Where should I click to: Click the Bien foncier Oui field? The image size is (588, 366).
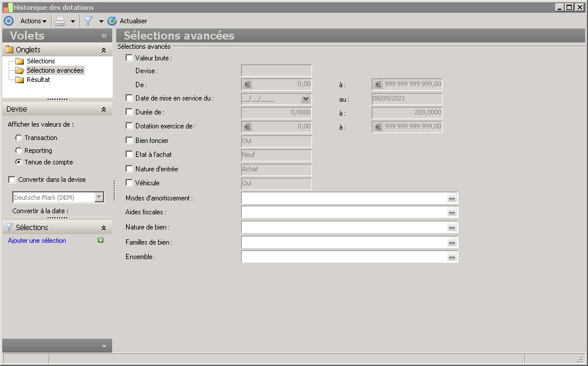[277, 141]
